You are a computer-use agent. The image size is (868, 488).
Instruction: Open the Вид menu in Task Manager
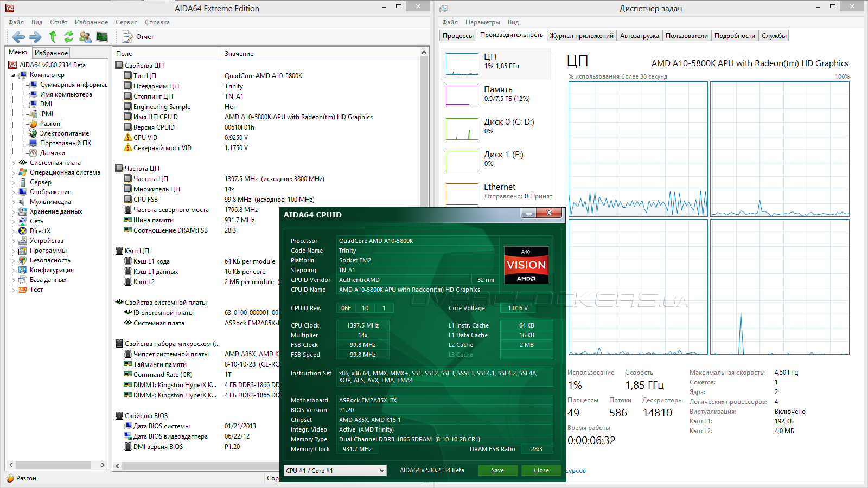(x=513, y=22)
